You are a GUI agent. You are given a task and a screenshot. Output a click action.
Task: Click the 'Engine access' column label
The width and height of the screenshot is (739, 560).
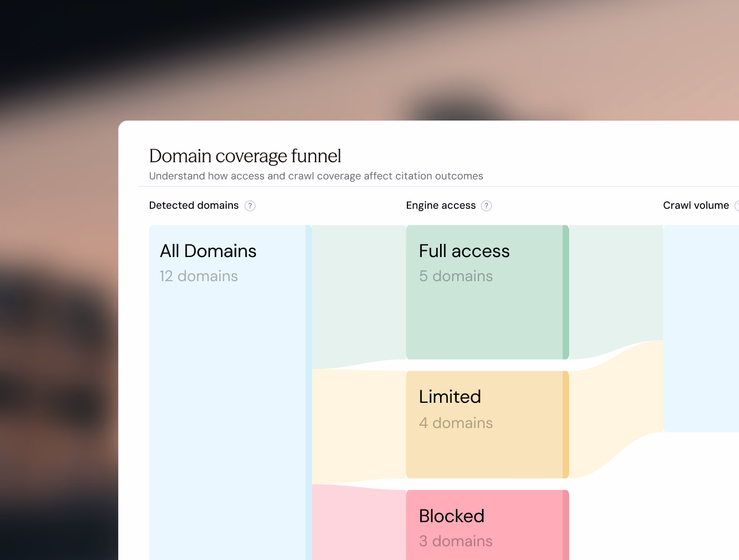pyautogui.click(x=441, y=205)
